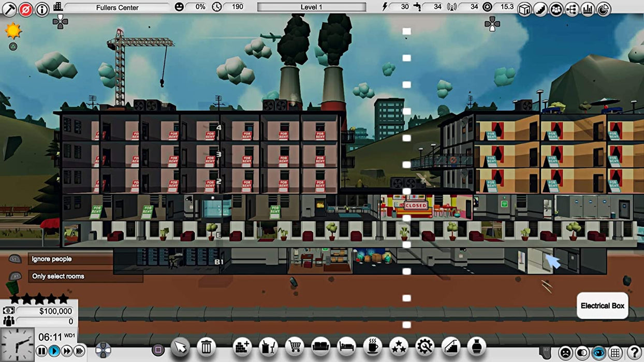Open the shopping cart shops menu

(x=295, y=346)
